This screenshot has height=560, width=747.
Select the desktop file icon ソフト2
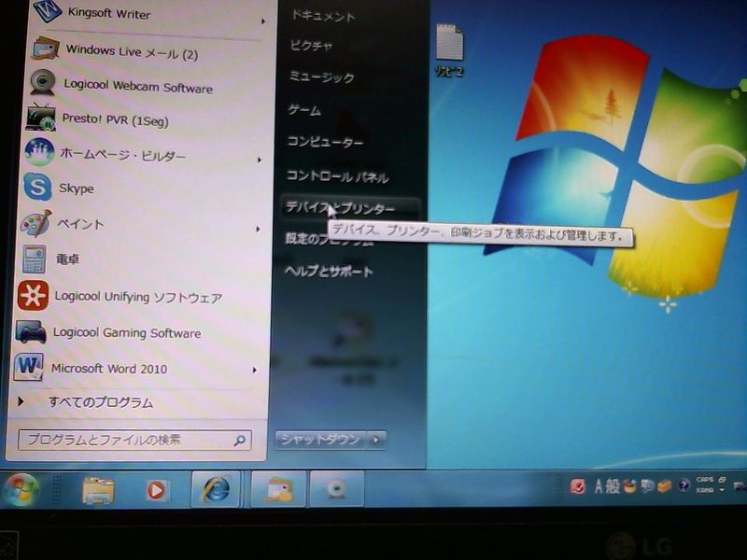[x=449, y=50]
